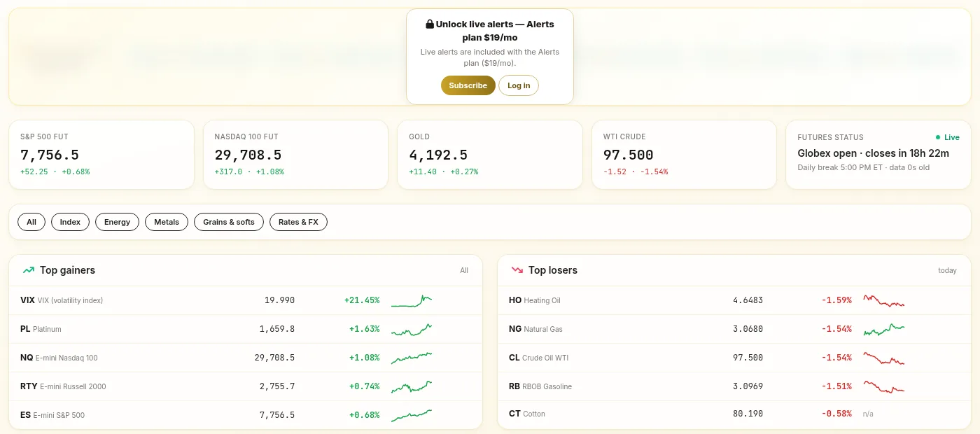Open the GOLD summary card
The width and height of the screenshot is (980, 434).
pyautogui.click(x=490, y=155)
